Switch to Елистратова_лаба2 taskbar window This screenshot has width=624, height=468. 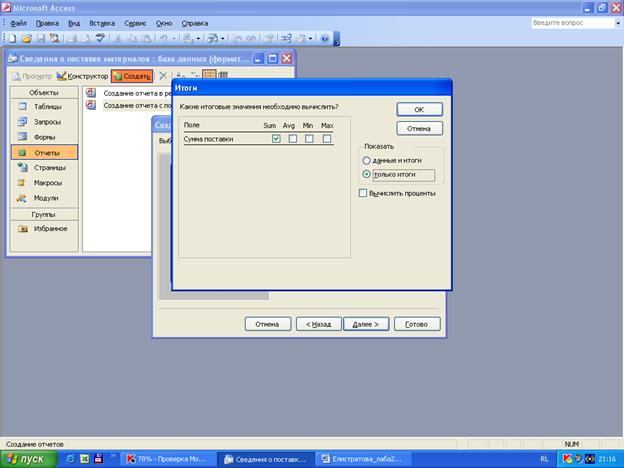tap(367, 458)
